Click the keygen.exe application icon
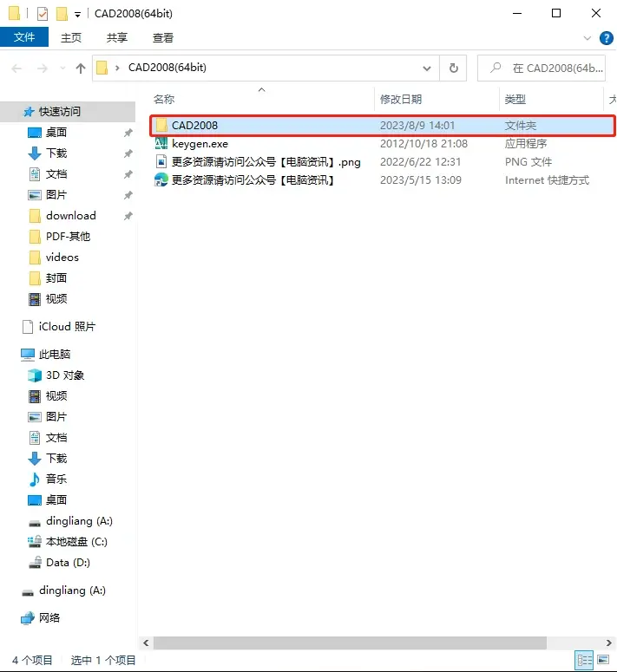 [x=161, y=144]
